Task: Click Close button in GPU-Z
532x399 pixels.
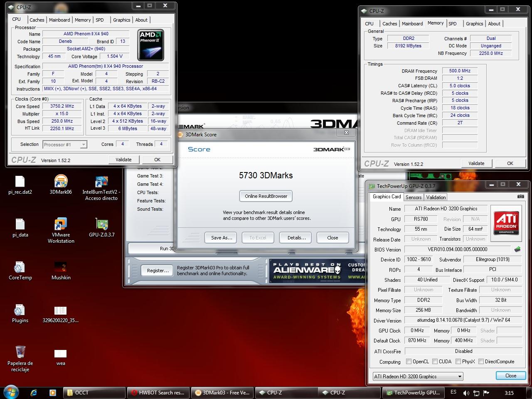Action: [511, 376]
